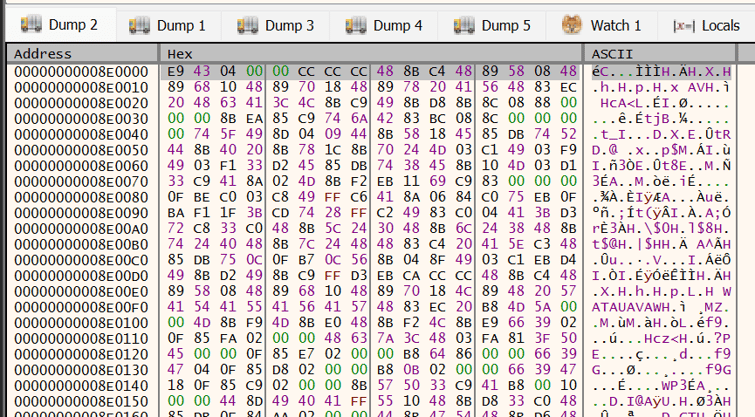
Task: Select address 00000000008E0100
Action: (x=81, y=323)
